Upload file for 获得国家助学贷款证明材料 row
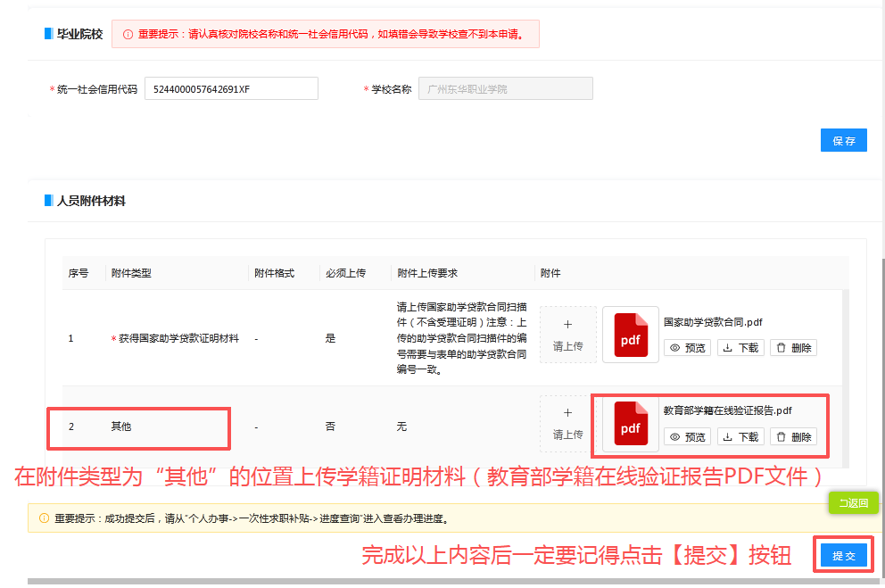Image resolution: width=885 pixels, height=588 pixels. 567,335
